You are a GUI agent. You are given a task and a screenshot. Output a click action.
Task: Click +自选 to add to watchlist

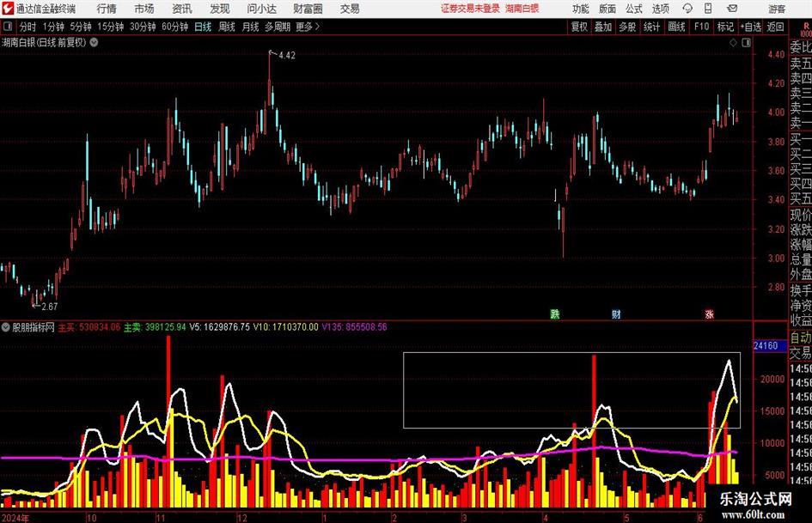tap(750, 27)
